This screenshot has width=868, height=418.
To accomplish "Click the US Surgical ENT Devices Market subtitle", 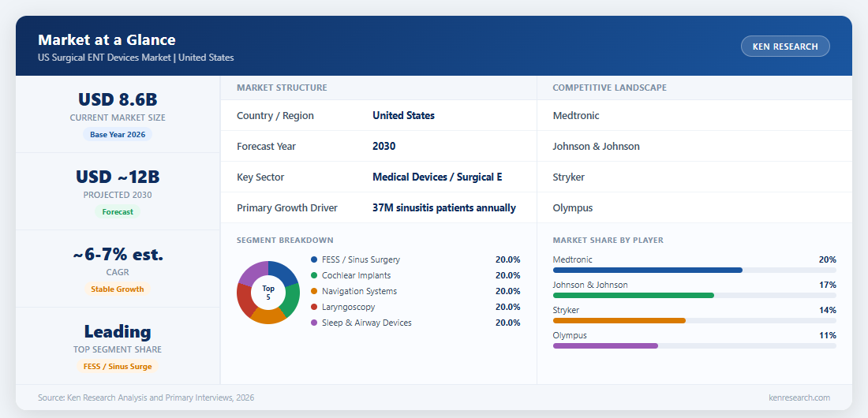I will pyautogui.click(x=137, y=58).
